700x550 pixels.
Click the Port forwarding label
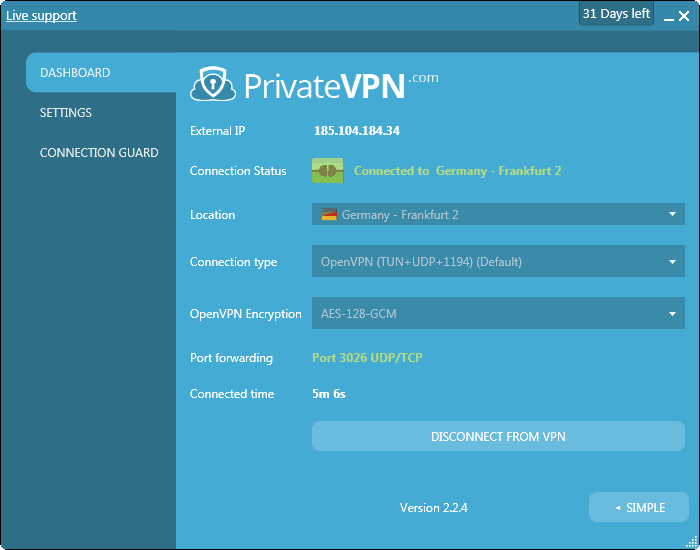pyautogui.click(x=231, y=358)
